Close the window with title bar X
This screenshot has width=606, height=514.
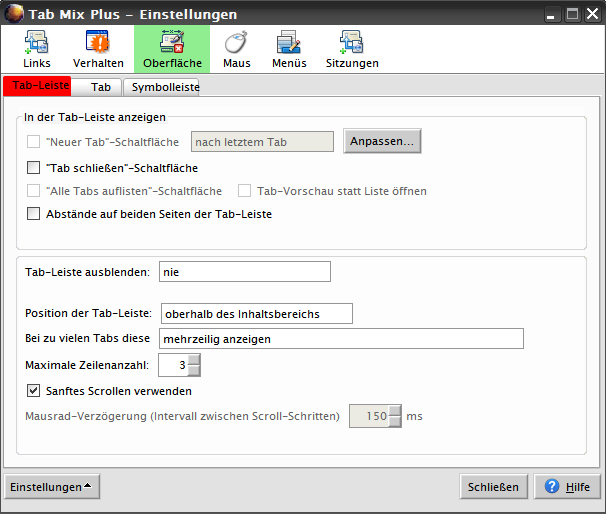pos(592,14)
